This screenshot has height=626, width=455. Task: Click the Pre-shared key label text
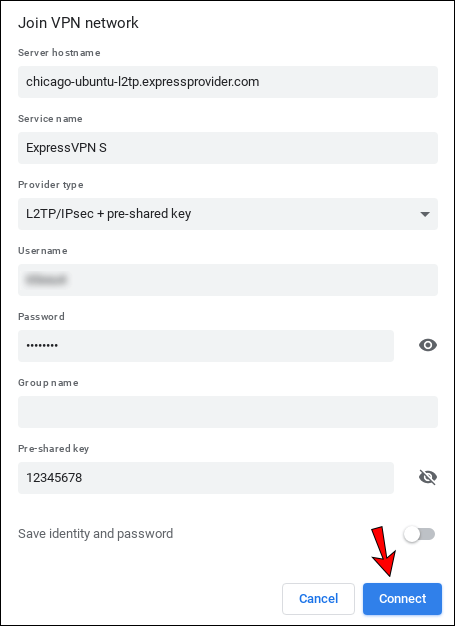[x=53, y=449]
